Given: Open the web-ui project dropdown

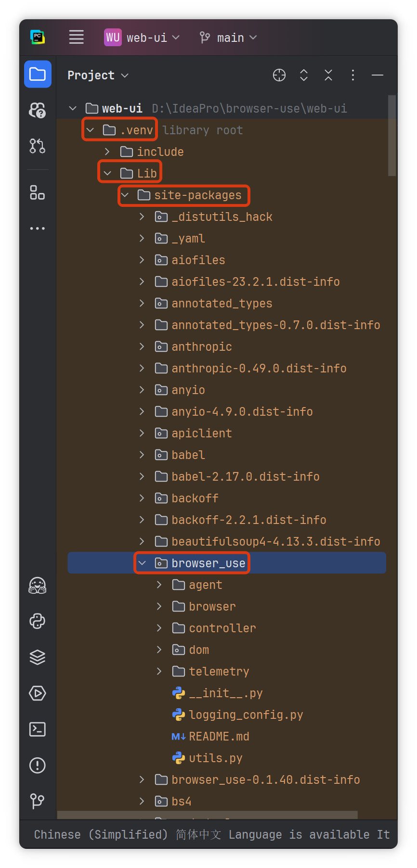Looking at the screenshot, I should (x=142, y=38).
